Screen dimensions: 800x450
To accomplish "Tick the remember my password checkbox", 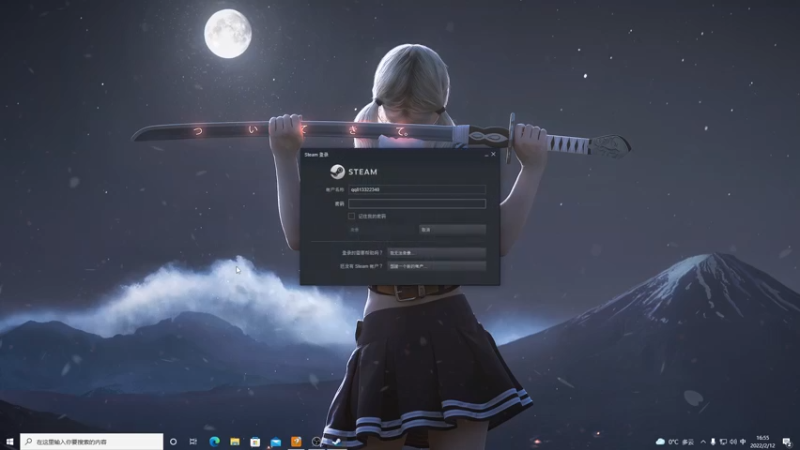I will 352,216.
